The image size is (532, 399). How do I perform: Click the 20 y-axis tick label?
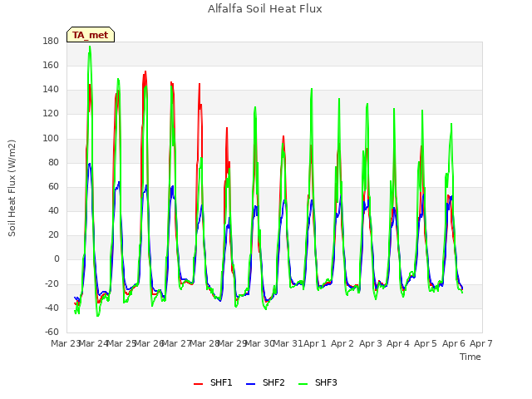pos(53,234)
